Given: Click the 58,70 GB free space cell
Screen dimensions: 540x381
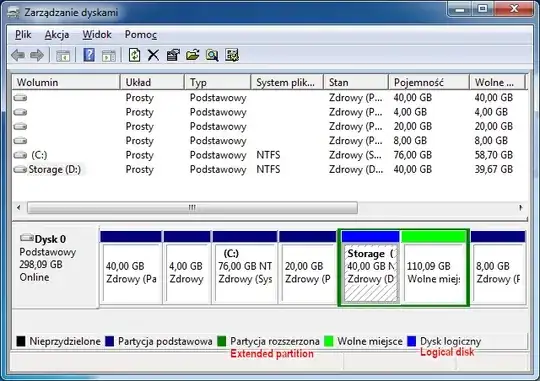Looking at the screenshot, I should [x=494, y=155].
